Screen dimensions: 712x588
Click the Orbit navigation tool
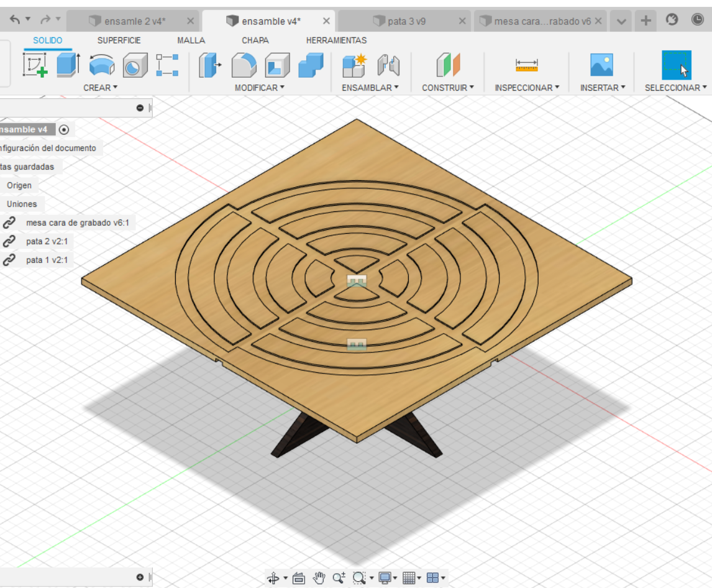click(273, 578)
